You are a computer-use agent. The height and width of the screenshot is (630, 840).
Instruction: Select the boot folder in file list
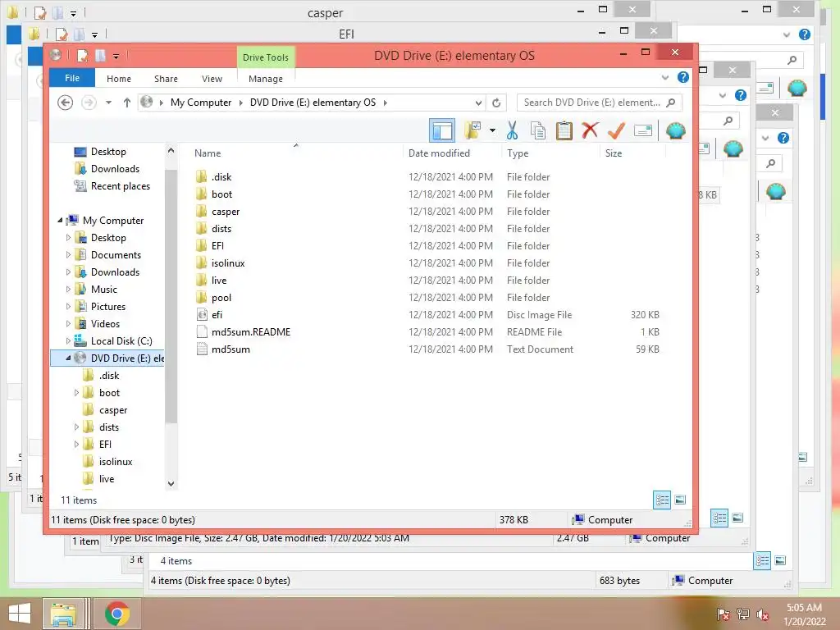[221, 194]
